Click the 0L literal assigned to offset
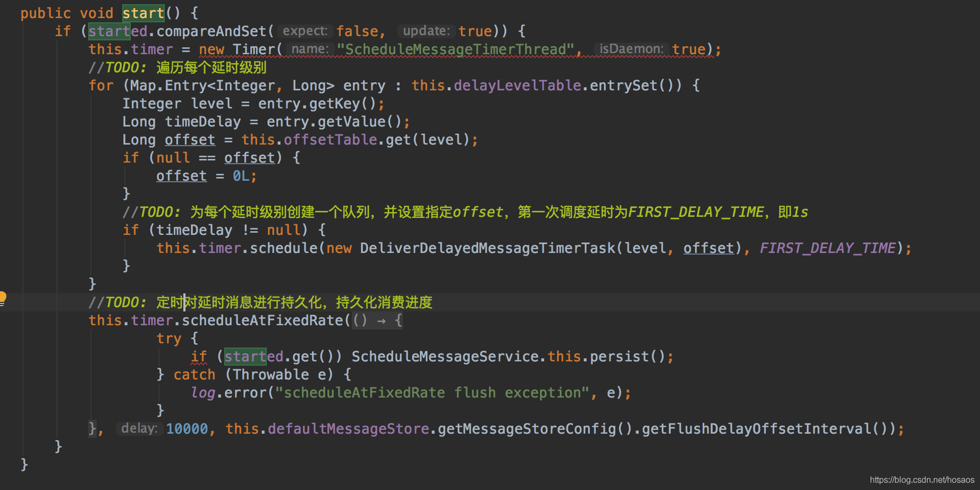This screenshot has height=490, width=980. click(x=241, y=176)
